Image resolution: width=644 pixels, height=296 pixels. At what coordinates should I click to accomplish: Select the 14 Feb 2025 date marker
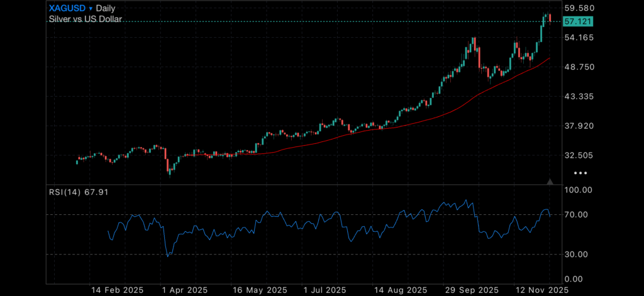click(x=117, y=290)
